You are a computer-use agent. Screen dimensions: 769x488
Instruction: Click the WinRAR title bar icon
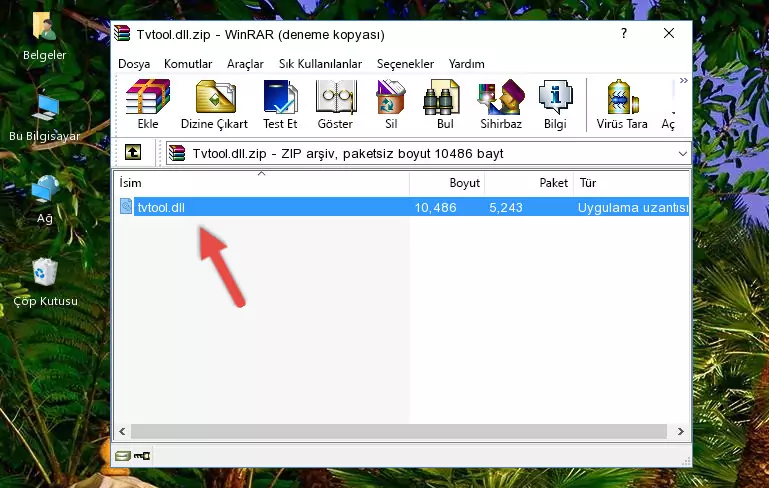click(122, 34)
